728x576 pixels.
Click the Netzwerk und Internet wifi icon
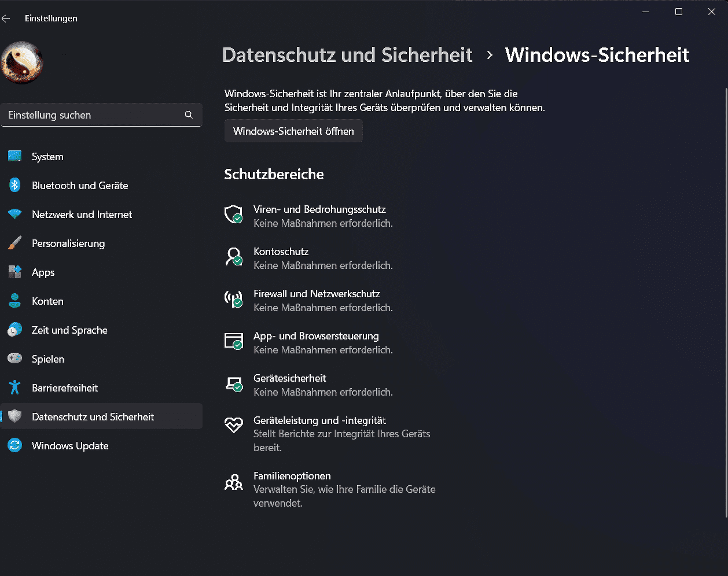[x=14, y=214]
